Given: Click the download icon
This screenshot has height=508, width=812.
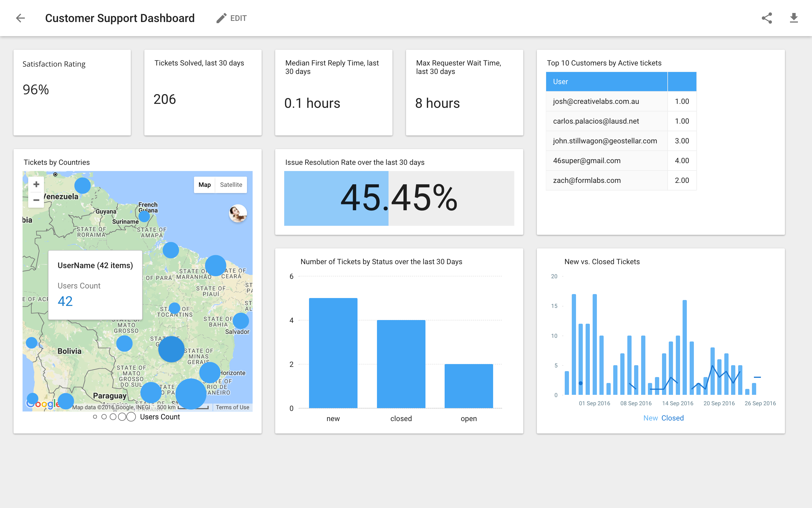Looking at the screenshot, I should click(x=794, y=18).
